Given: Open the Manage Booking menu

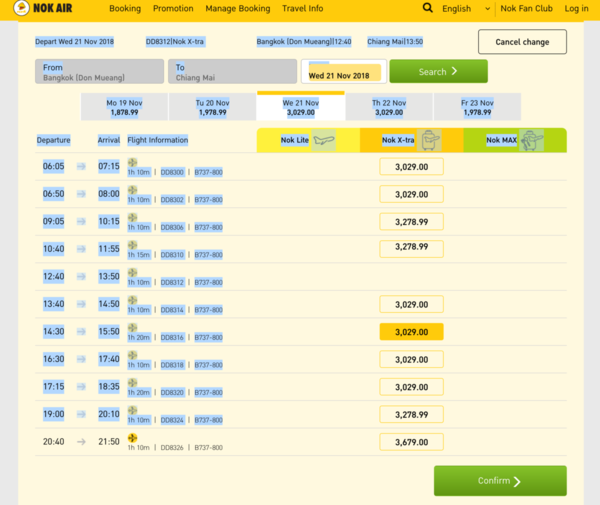Looking at the screenshot, I should (x=238, y=8).
